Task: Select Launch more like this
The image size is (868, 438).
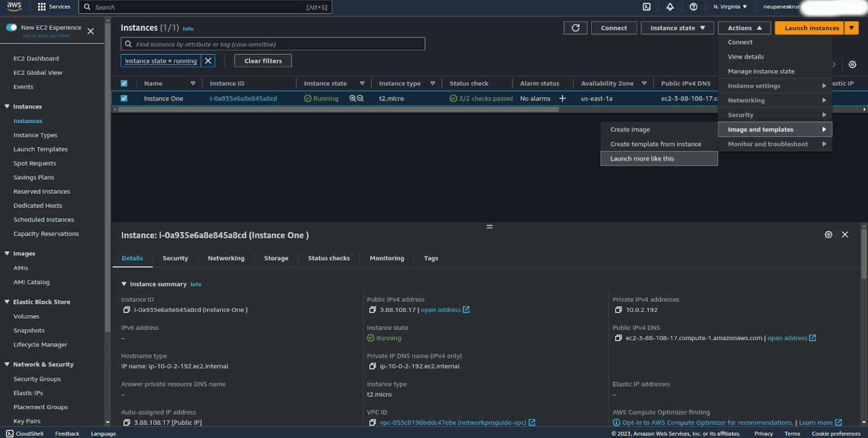Action: pyautogui.click(x=642, y=159)
